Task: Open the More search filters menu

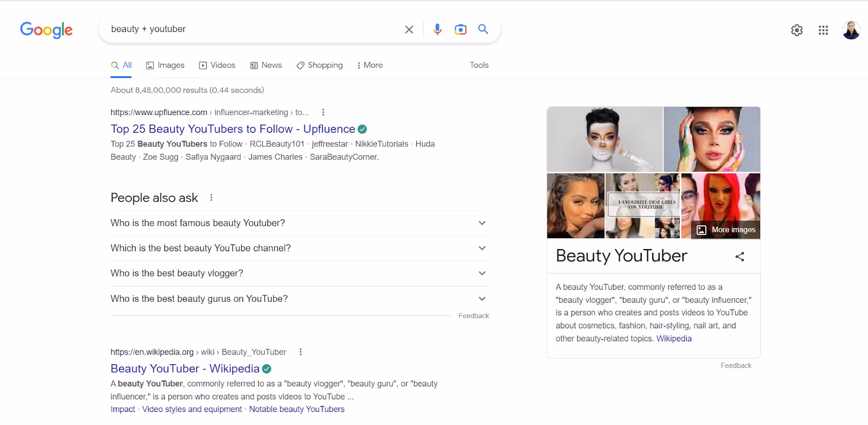Action: [370, 65]
